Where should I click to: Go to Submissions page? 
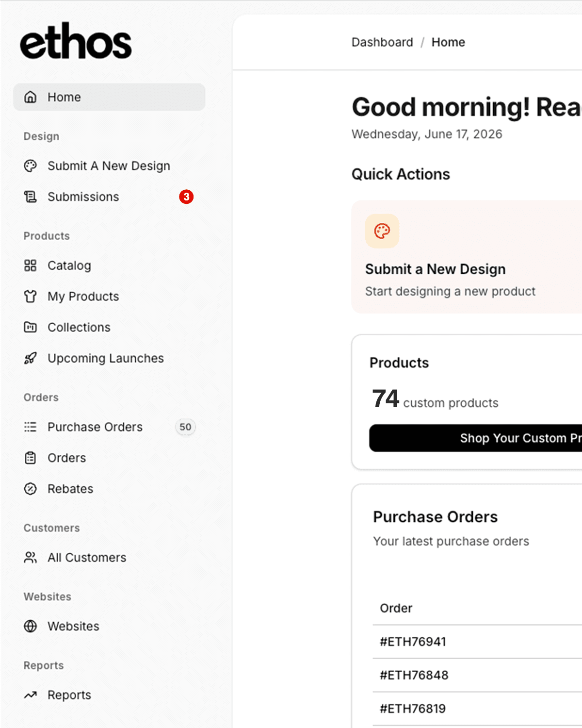(109, 197)
